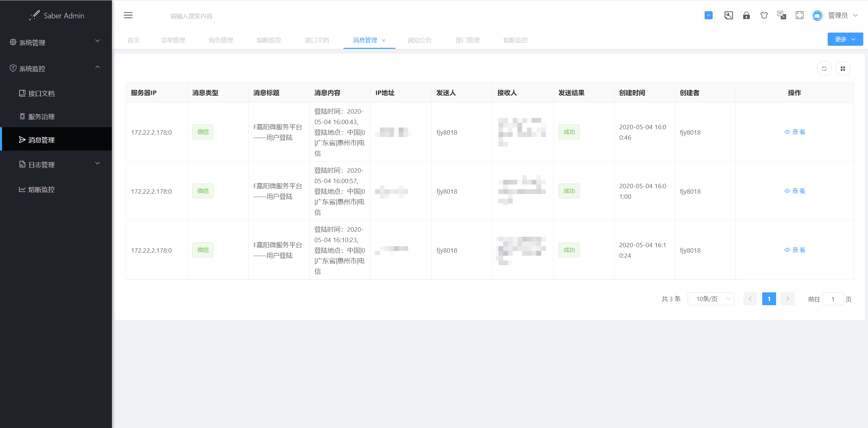868x428 pixels.
Task: Click the debug log wrench icon
Action: [729, 15]
